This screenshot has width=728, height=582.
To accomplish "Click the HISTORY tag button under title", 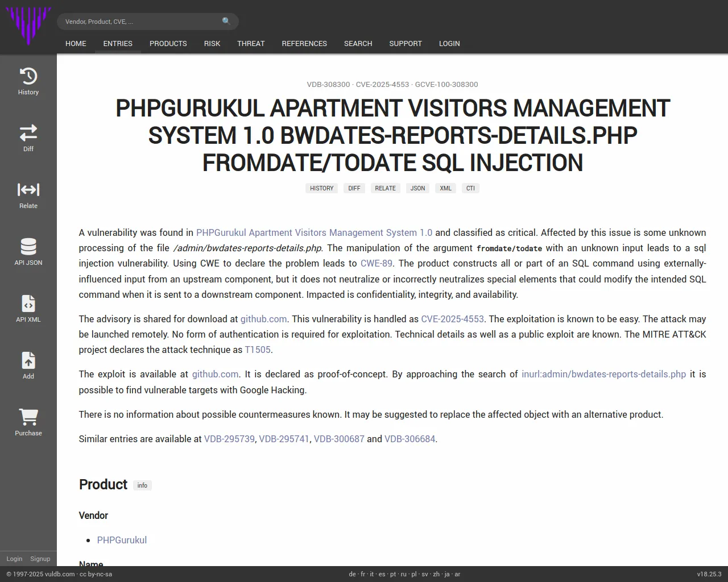I will [322, 188].
